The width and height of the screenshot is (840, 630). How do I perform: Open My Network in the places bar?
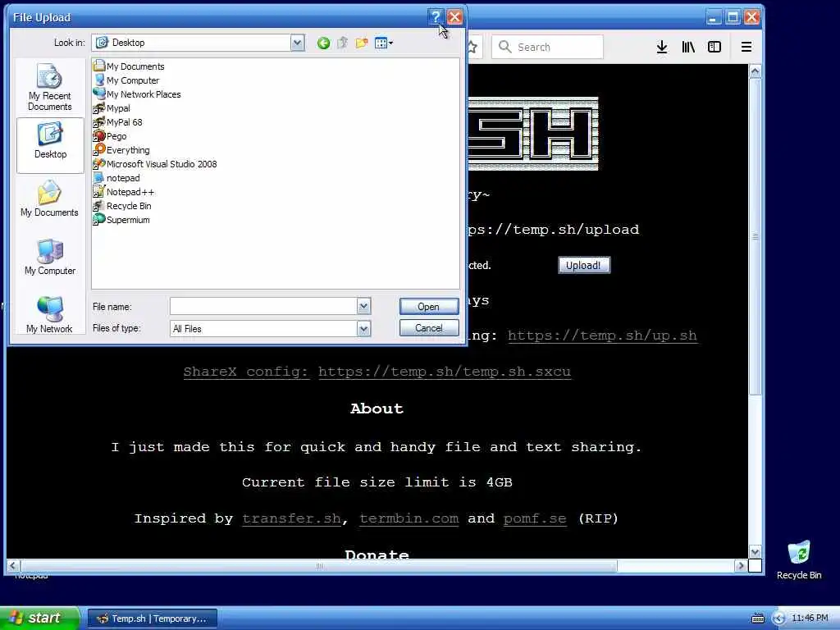(x=50, y=316)
